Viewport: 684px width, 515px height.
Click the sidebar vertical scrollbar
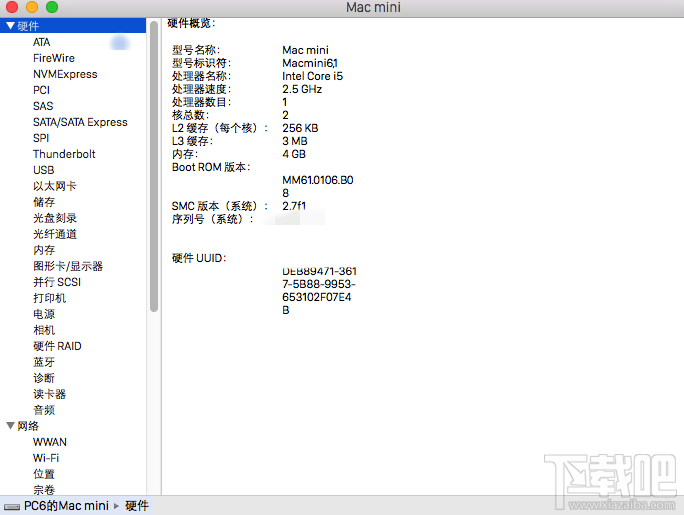(x=154, y=167)
